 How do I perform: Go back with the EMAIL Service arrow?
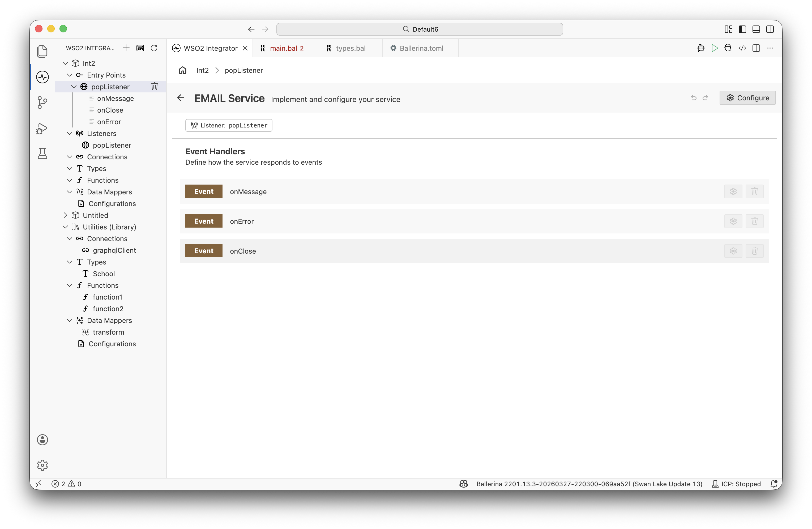181,98
